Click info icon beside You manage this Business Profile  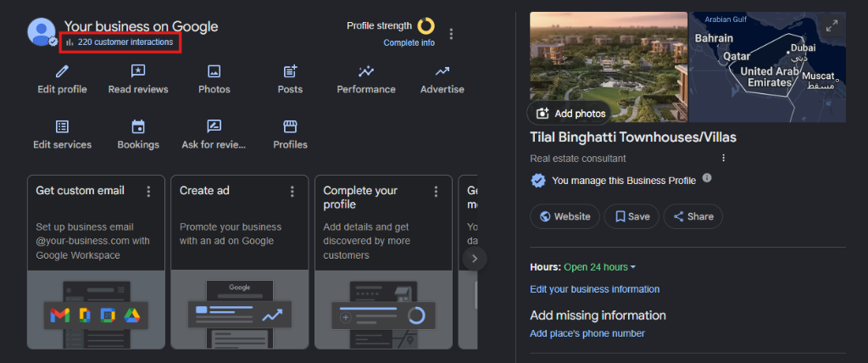tap(707, 178)
